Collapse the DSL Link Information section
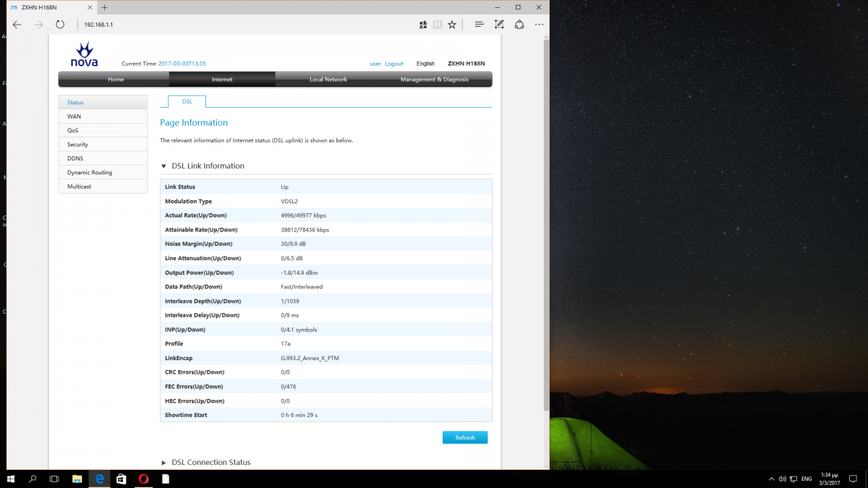Image resolution: width=868 pixels, height=488 pixels. point(164,166)
